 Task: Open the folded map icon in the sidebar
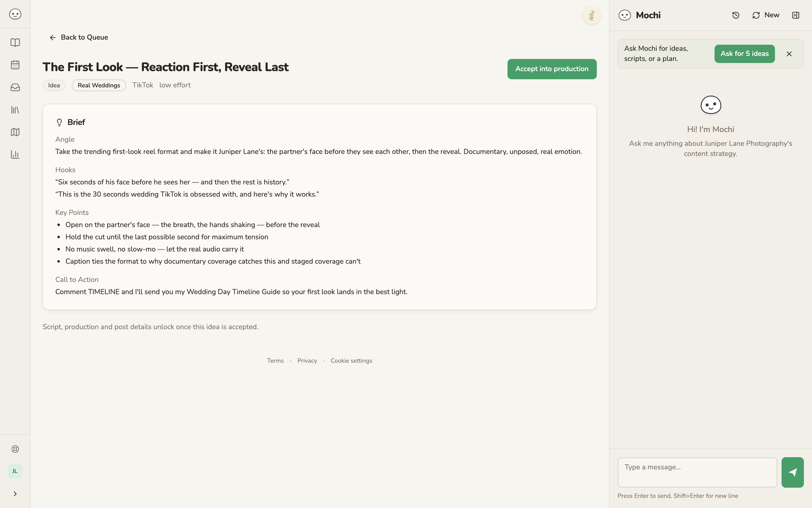[x=15, y=132]
